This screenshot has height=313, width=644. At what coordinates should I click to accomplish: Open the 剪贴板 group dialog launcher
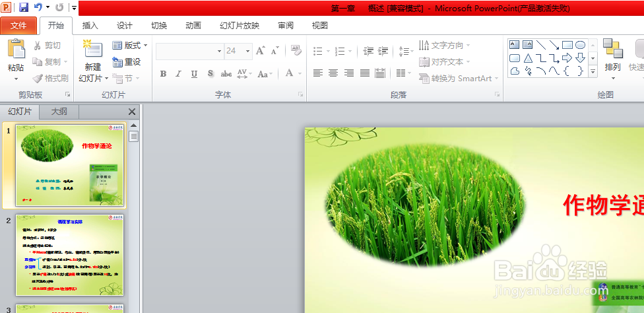(67, 94)
